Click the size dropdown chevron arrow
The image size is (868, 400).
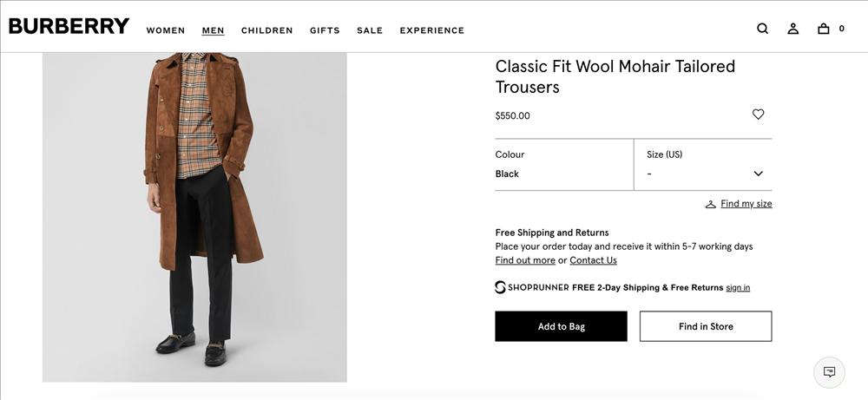click(x=758, y=174)
